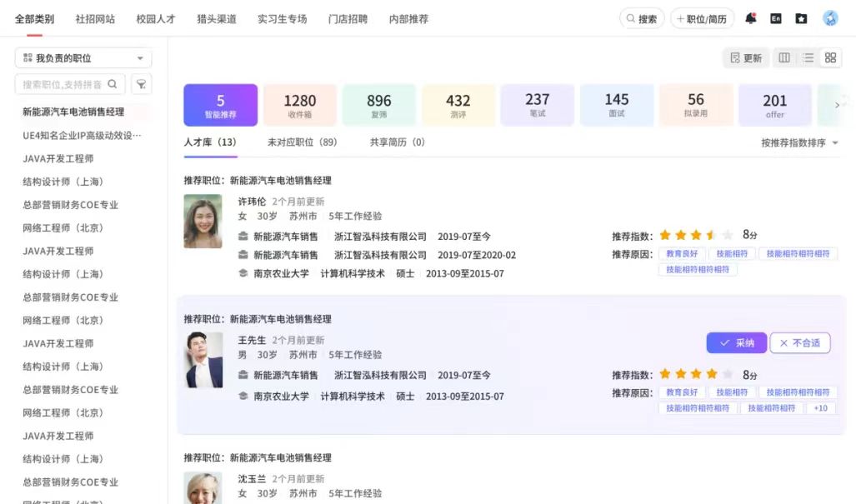Switch to column layout view icon
Image resolution: width=856 pixels, height=504 pixels.
[x=784, y=57]
